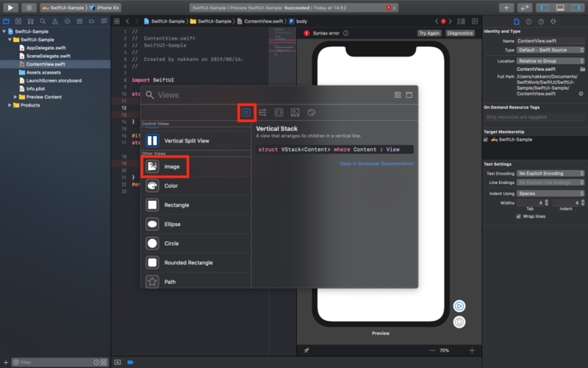Toggle the right inspector panel
This screenshot has width=588, height=368.
coord(576,7)
